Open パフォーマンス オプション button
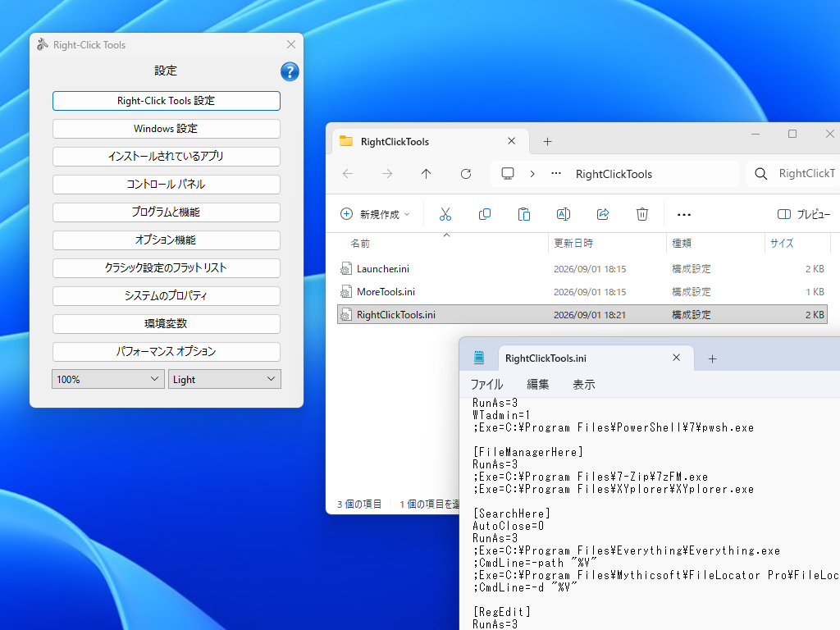Viewport: 840px width, 630px height. 166,351
